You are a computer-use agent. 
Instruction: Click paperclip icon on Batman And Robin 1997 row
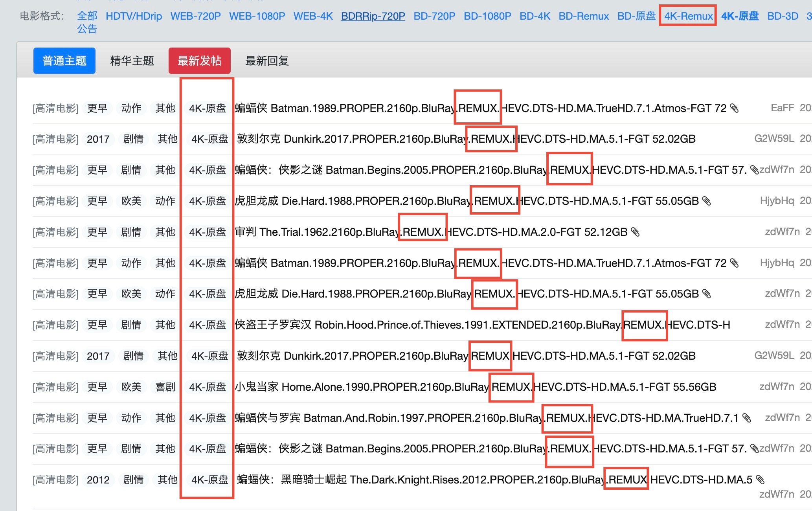coord(747,418)
